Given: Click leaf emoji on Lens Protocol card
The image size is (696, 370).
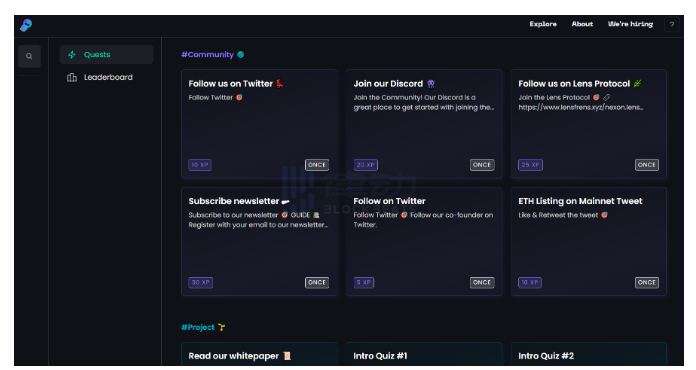Looking at the screenshot, I should [x=637, y=83].
